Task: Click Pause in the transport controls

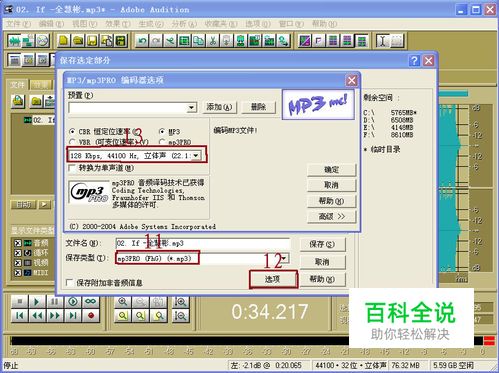Action: (x=55, y=302)
